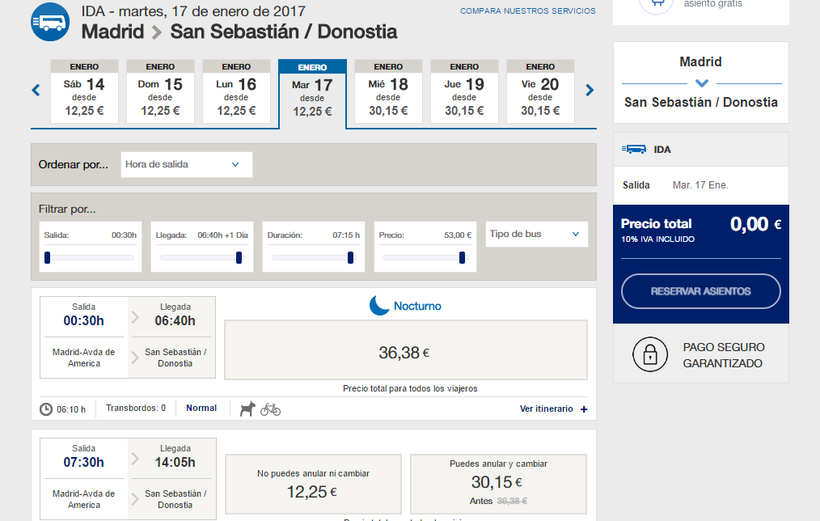Click the Precio filter slider handle
The image size is (820, 521).
click(x=462, y=257)
